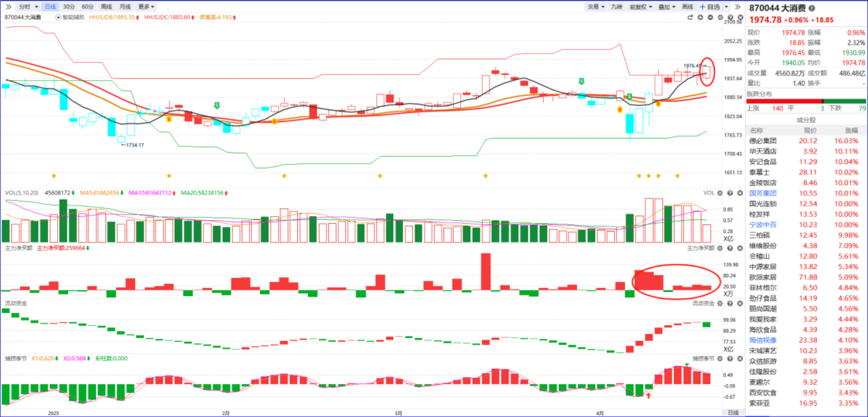Switch to 分时 intraday view
This screenshot has width=868, height=417.
[x=24, y=7]
